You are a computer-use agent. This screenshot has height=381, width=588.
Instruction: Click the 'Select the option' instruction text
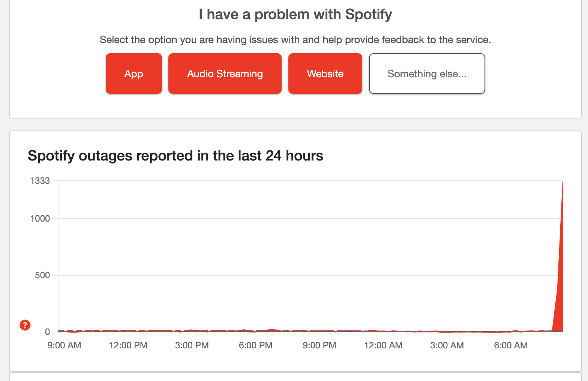tap(295, 40)
